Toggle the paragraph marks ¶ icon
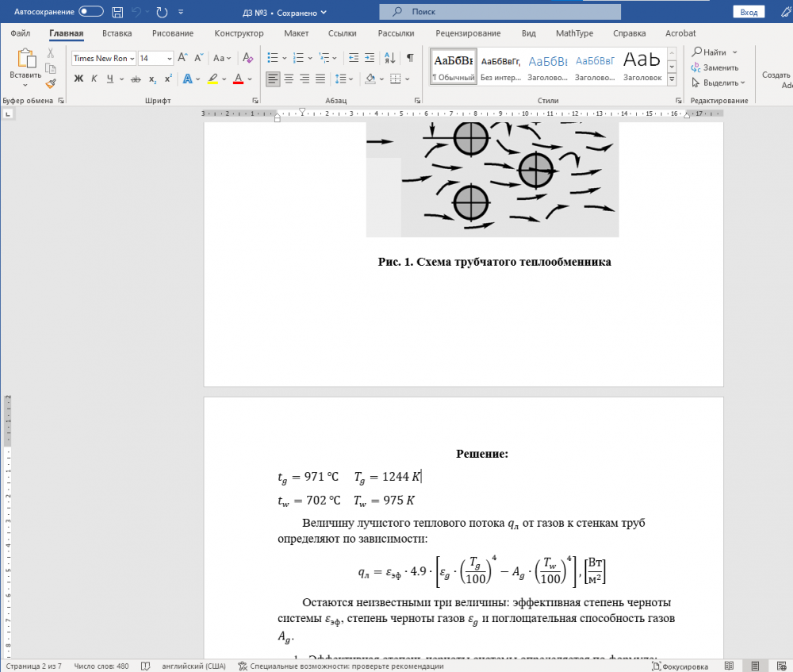Image resolution: width=793 pixels, height=672 pixels. point(410,58)
